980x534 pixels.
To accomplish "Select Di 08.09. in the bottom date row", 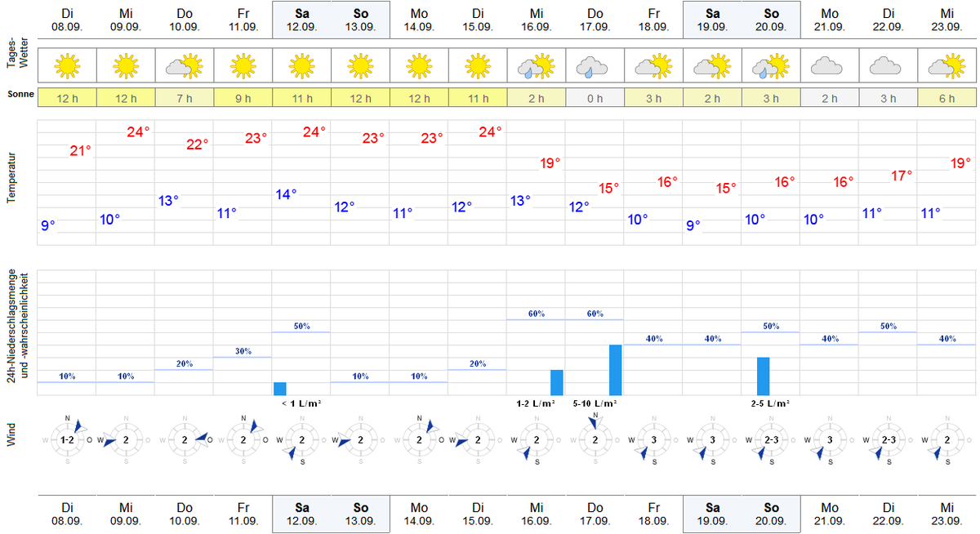I will (x=67, y=513).
